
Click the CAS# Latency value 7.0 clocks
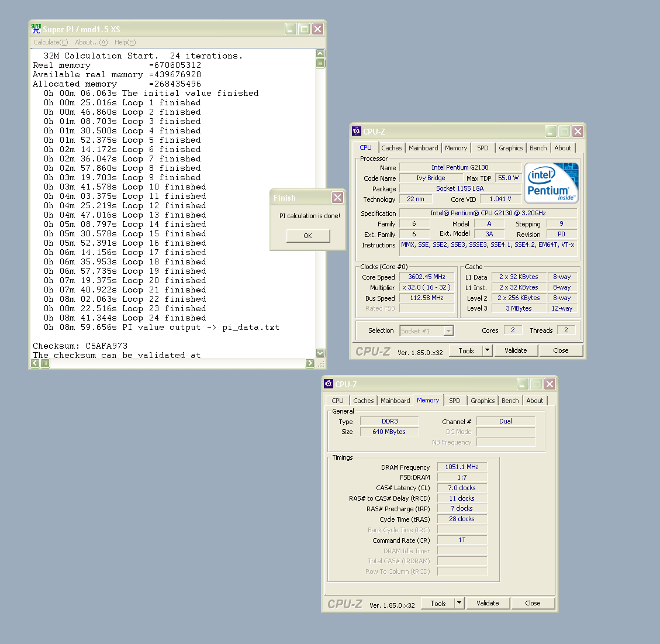462,488
